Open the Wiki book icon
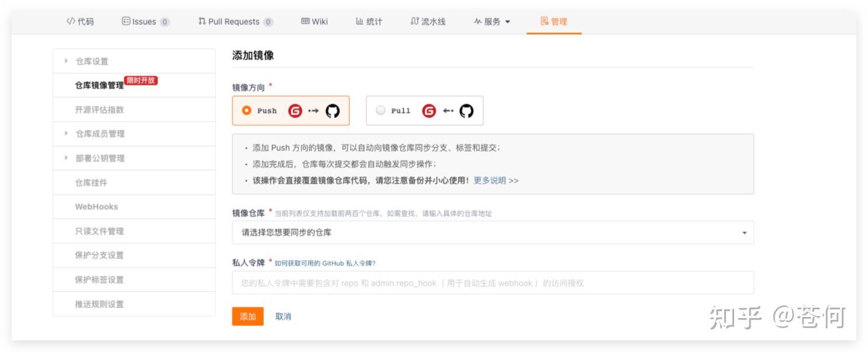The height and width of the screenshot is (352, 868). tap(305, 21)
